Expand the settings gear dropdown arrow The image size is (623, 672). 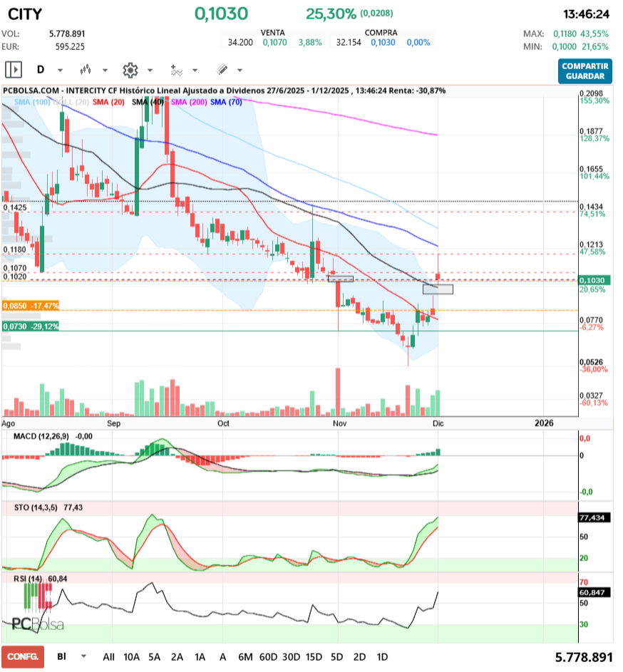point(150,71)
